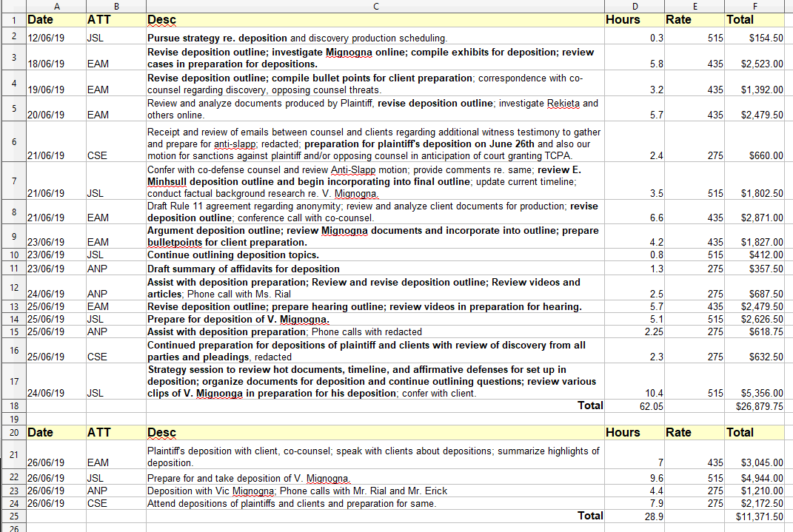Click 'Confer with co-defense counsel' description cell
This screenshot has height=532, width=793.
pos(375,181)
